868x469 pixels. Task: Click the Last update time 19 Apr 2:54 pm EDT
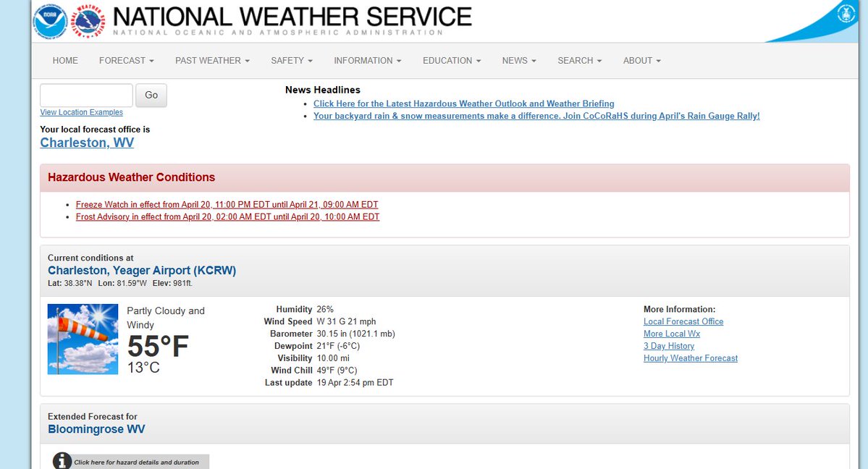coord(355,382)
